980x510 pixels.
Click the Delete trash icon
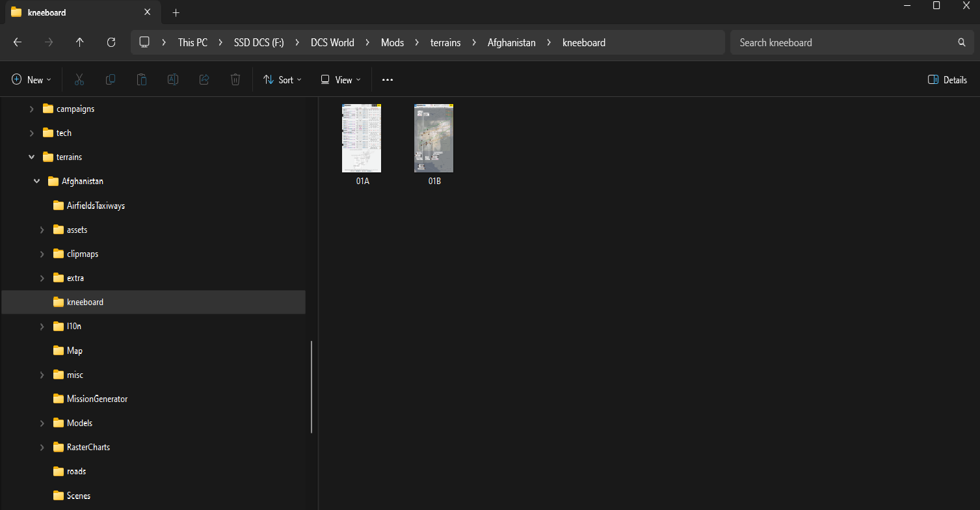(x=235, y=79)
